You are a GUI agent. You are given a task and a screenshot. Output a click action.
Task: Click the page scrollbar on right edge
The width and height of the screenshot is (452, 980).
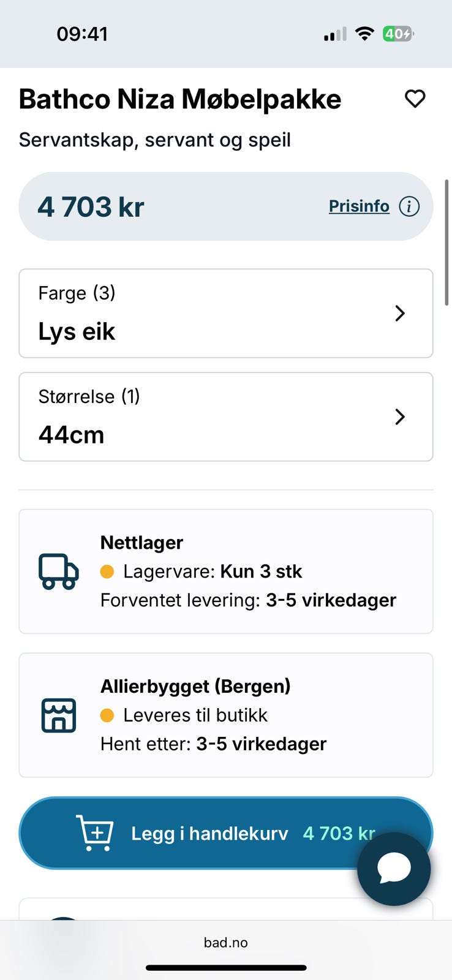447,242
